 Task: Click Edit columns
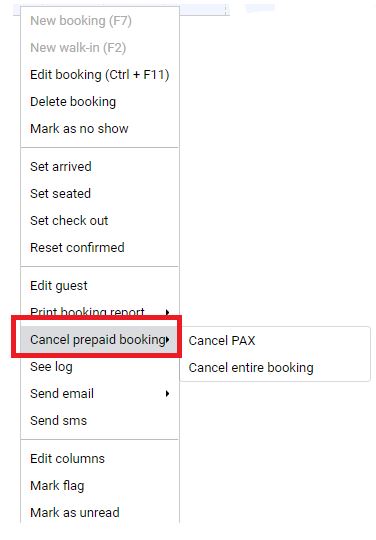click(100, 459)
